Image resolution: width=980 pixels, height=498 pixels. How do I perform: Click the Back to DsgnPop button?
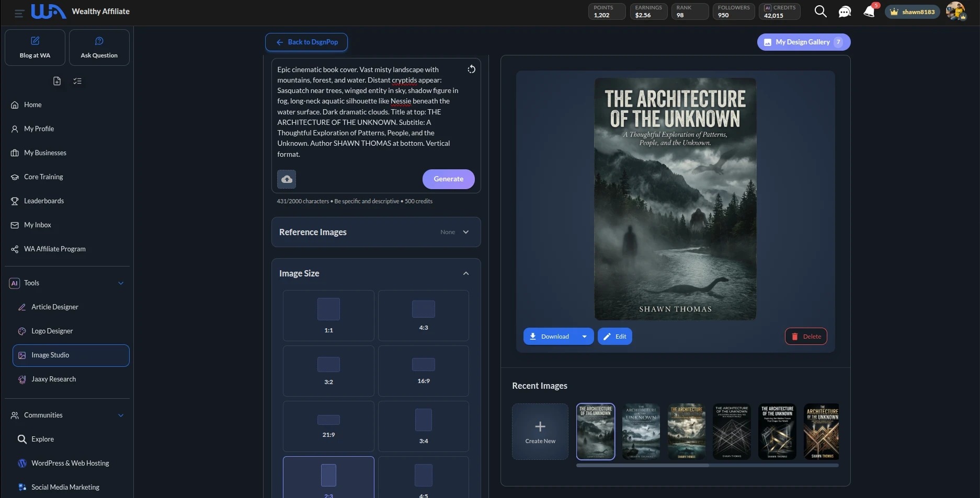click(x=306, y=42)
